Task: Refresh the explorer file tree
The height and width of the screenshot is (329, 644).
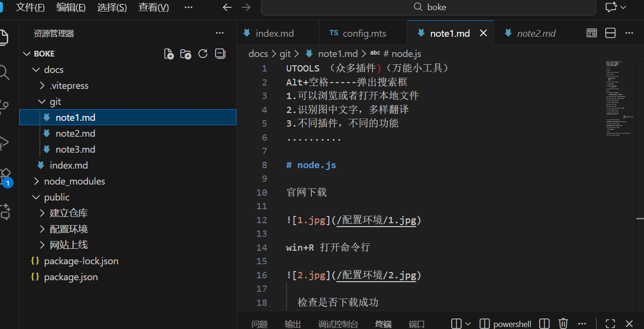Action: (x=203, y=54)
